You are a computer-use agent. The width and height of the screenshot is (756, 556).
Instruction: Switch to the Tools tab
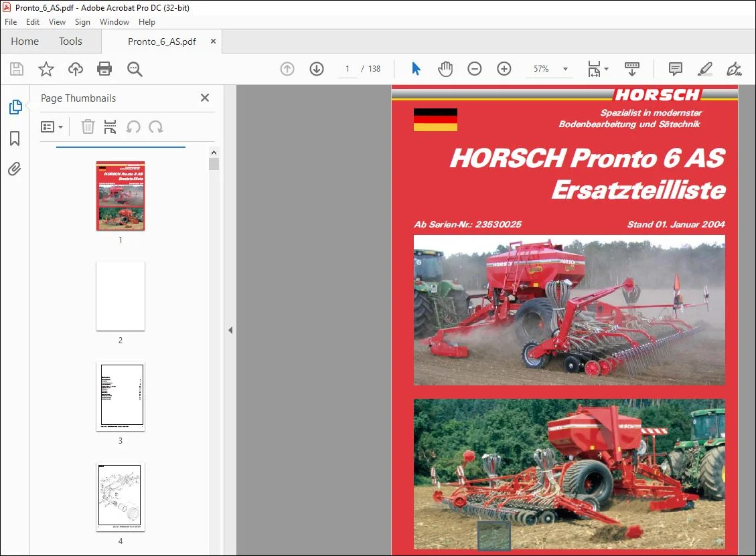pyautogui.click(x=70, y=41)
